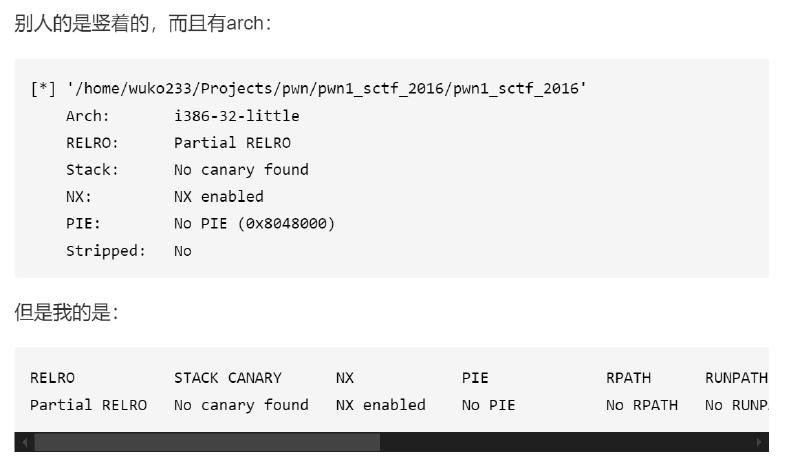Click the RUNPATH column header
Viewport: 800px width, 457px height.
tap(736, 378)
